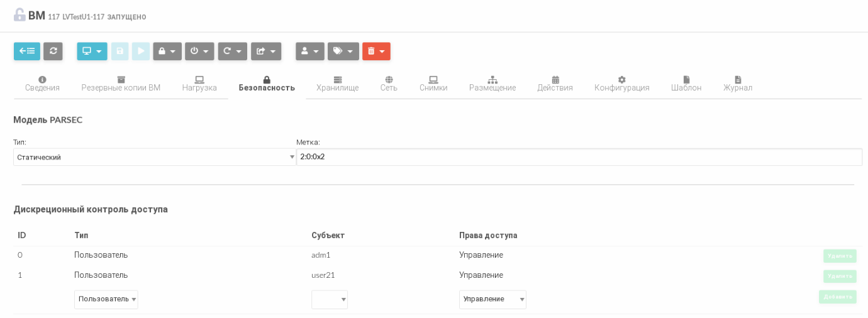Open the reboot actions dropdown button

click(x=233, y=52)
